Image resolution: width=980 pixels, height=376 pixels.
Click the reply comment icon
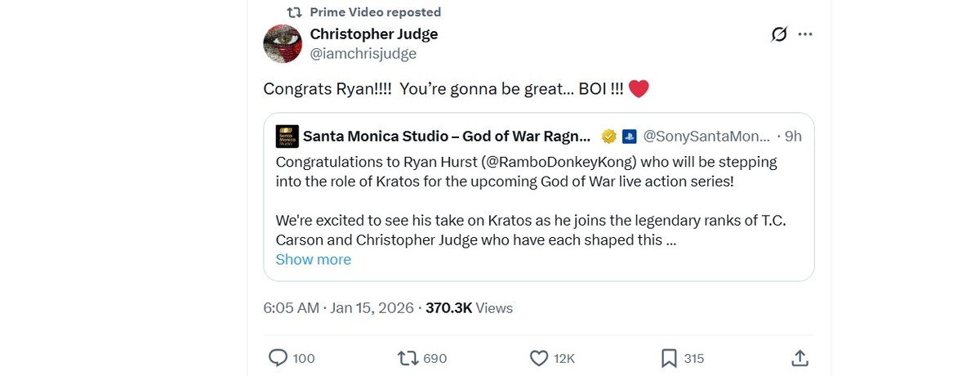pos(278,358)
